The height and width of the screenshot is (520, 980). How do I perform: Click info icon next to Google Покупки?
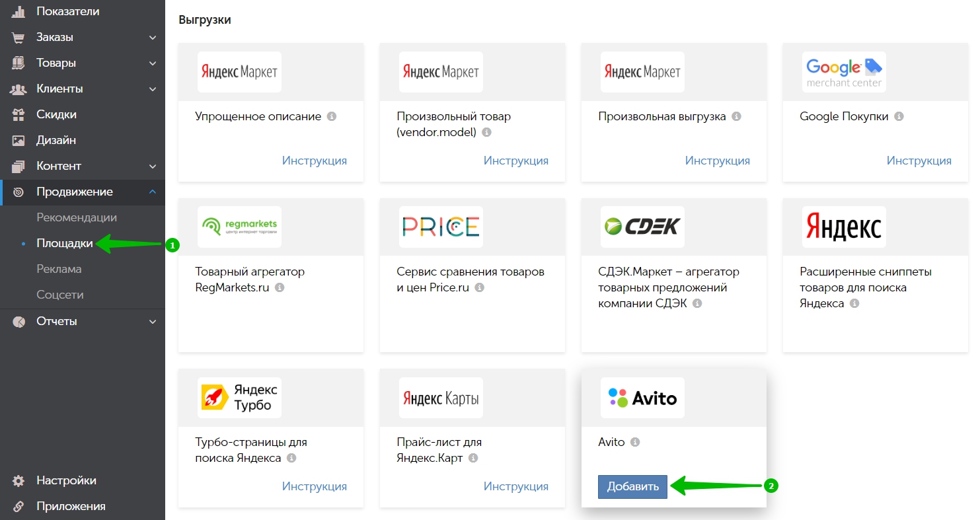tap(899, 116)
